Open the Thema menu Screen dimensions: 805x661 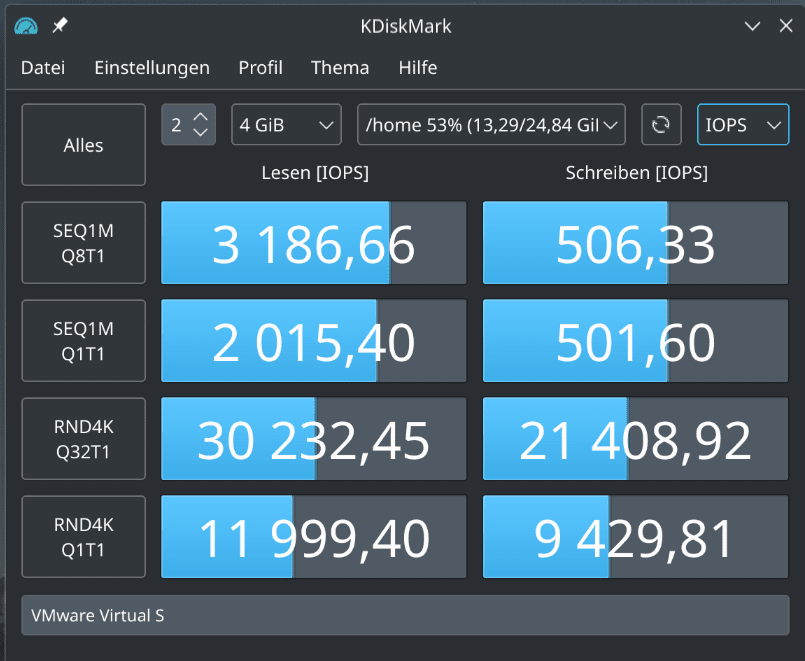click(x=340, y=68)
